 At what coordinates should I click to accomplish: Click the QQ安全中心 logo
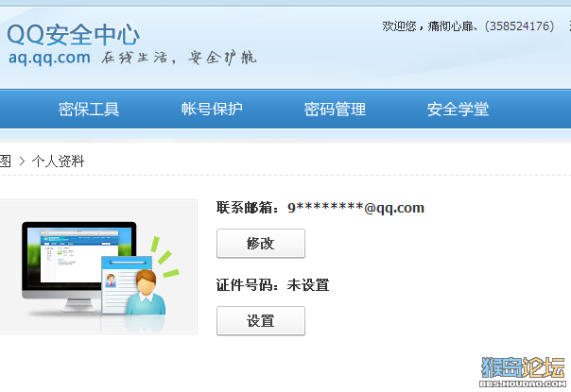[x=73, y=35]
